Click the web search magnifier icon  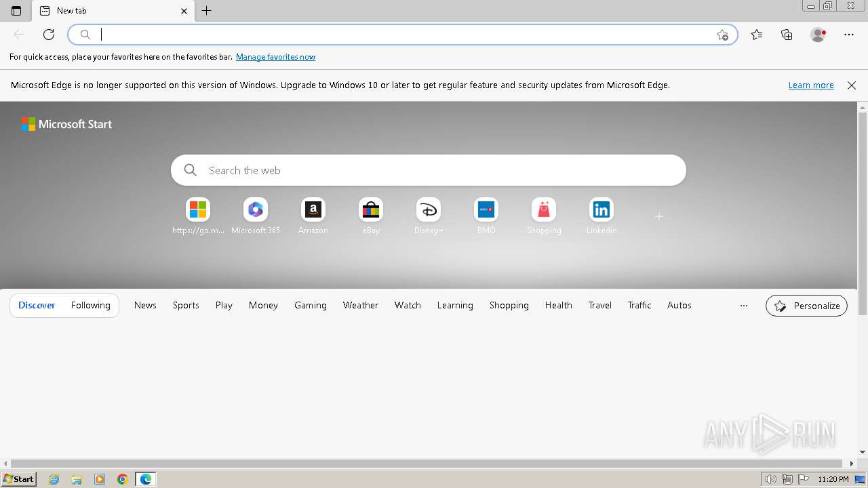pos(191,170)
